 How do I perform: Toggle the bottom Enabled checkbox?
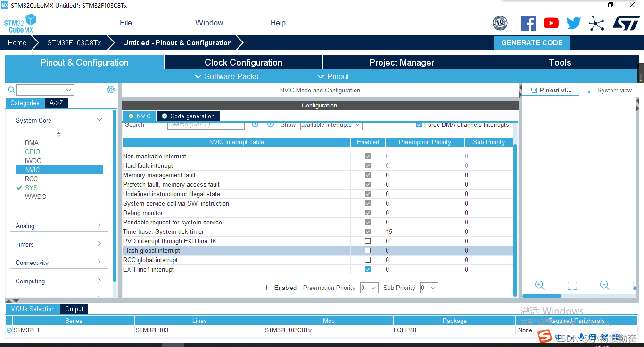click(269, 288)
